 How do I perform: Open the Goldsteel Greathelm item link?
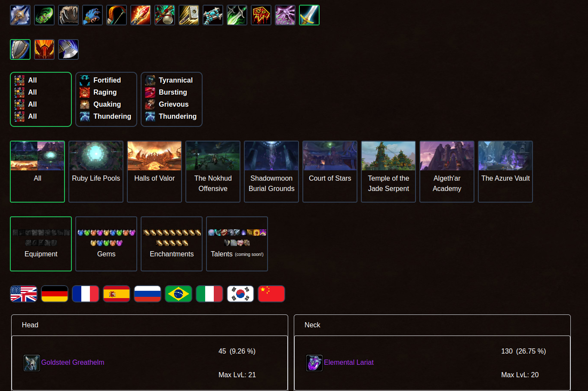[73, 363]
